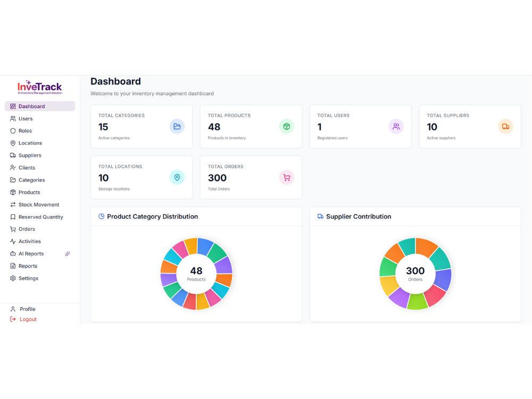
Task: Click the Activities pulse icon
Action: pos(13,241)
